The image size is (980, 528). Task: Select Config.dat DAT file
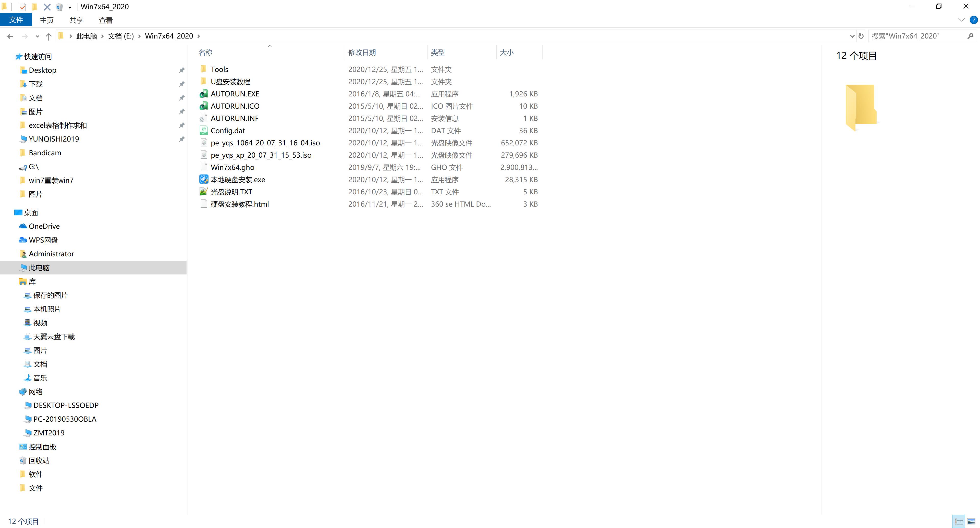click(x=228, y=130)
